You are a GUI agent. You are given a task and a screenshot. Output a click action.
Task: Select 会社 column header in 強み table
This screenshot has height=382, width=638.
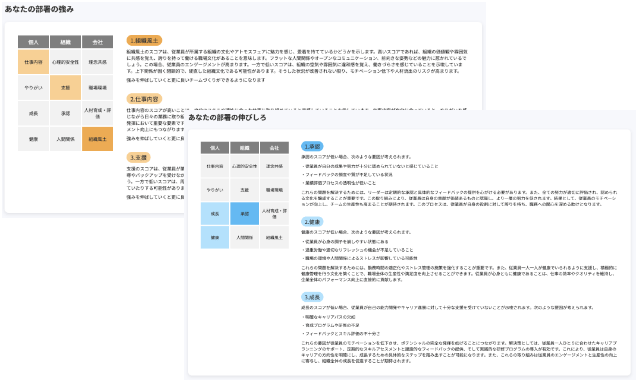98,42
